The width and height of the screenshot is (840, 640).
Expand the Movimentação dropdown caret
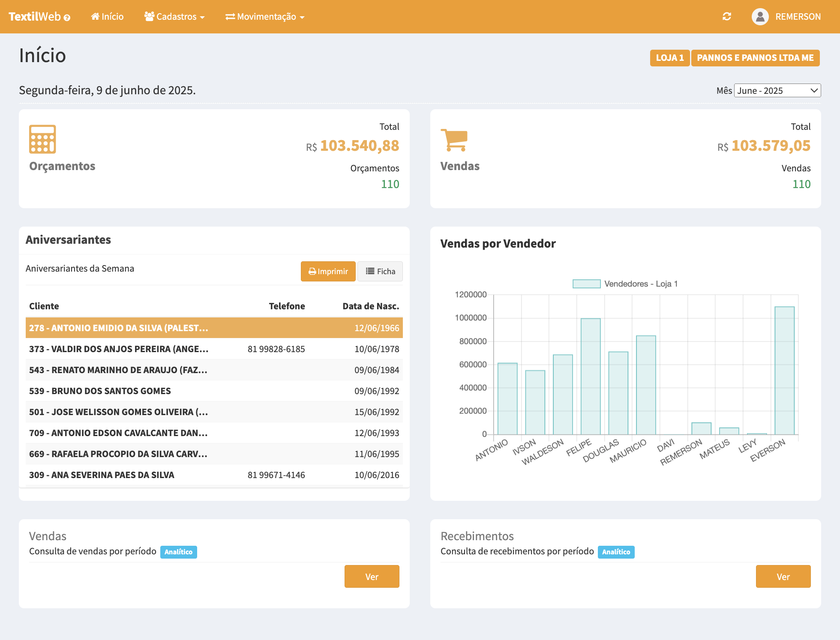pyautogui.click(x=302, y=18)
